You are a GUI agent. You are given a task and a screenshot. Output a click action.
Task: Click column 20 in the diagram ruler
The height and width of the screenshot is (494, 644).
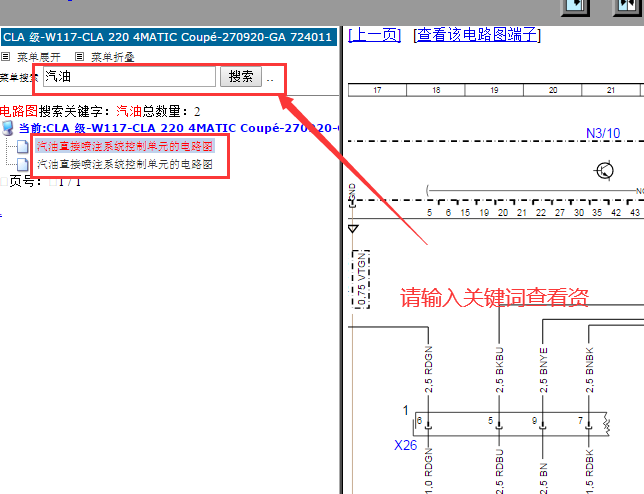click(x=553, y=90)
